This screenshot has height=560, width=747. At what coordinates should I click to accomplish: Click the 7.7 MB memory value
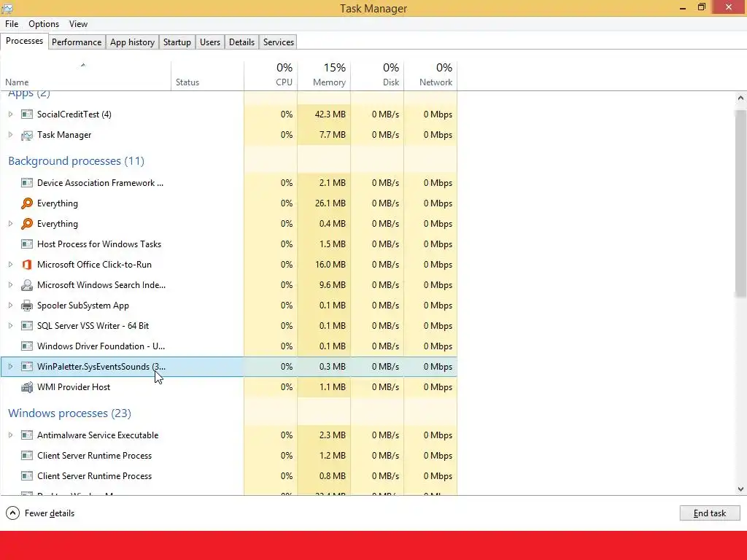pos(333,135)
